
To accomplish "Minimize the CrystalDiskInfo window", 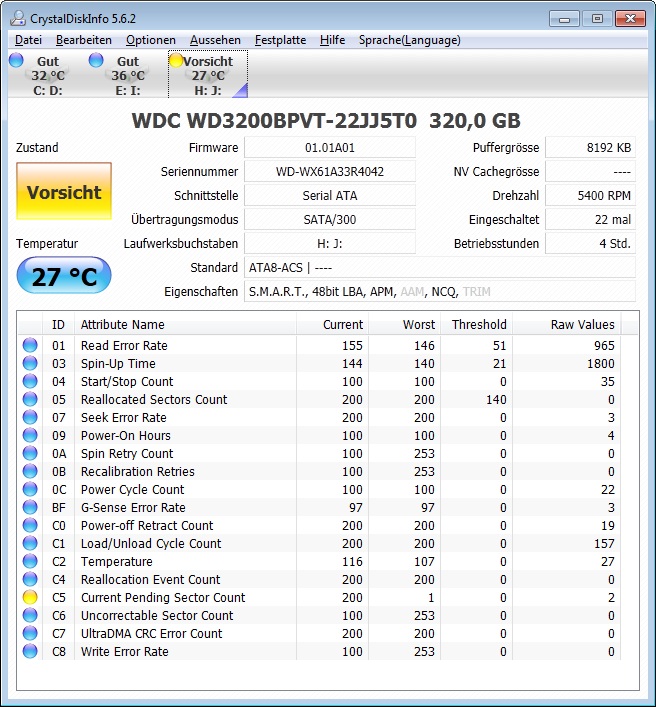I will point(564,18).
